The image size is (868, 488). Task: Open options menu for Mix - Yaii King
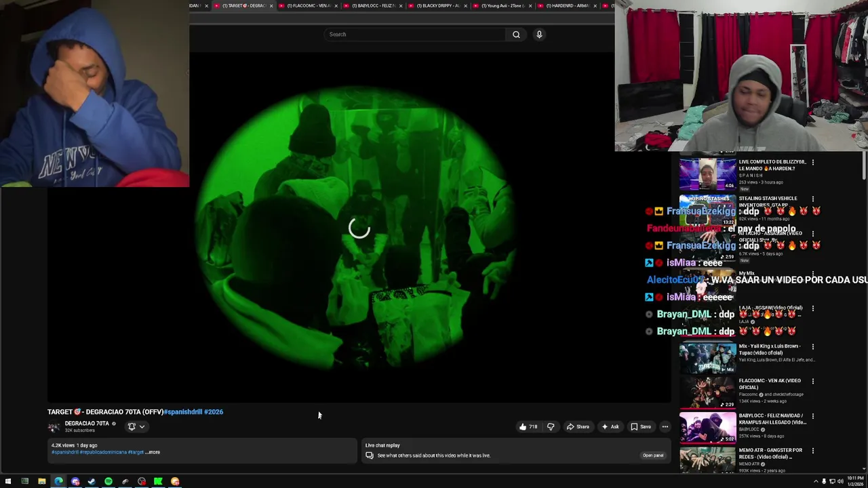[813, 346]
